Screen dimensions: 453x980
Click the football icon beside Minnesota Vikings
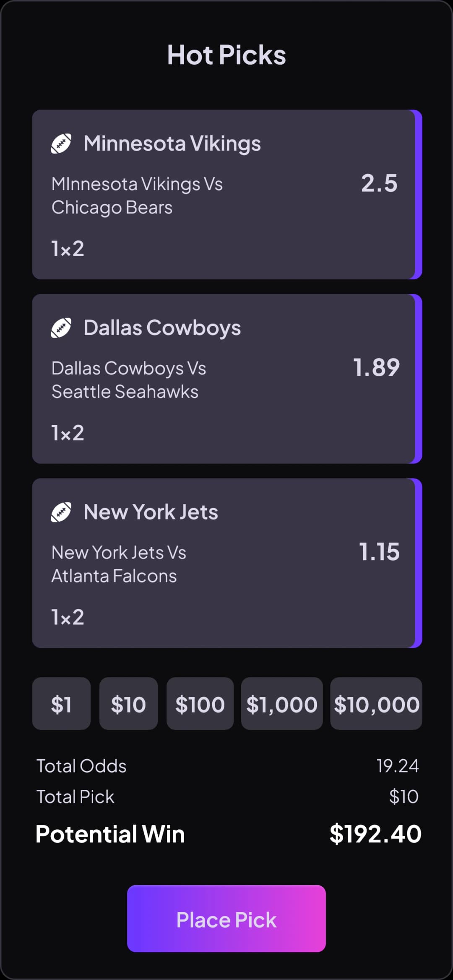click(61, 144)
